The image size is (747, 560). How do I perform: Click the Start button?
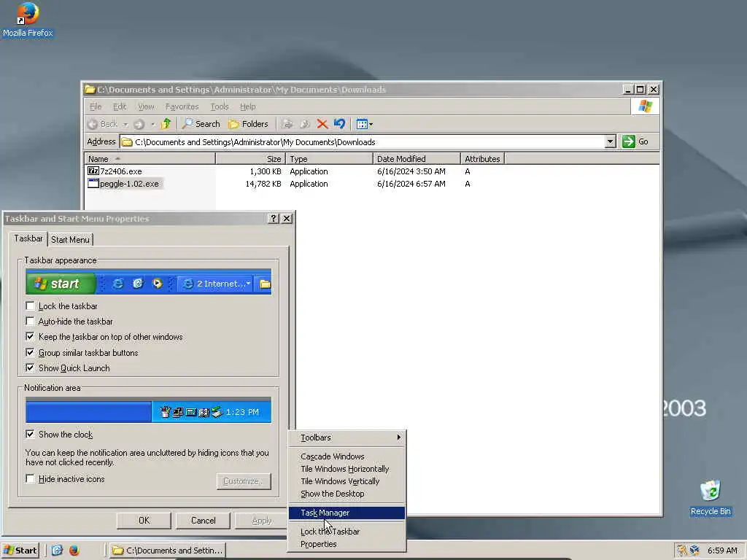(20, 551)
